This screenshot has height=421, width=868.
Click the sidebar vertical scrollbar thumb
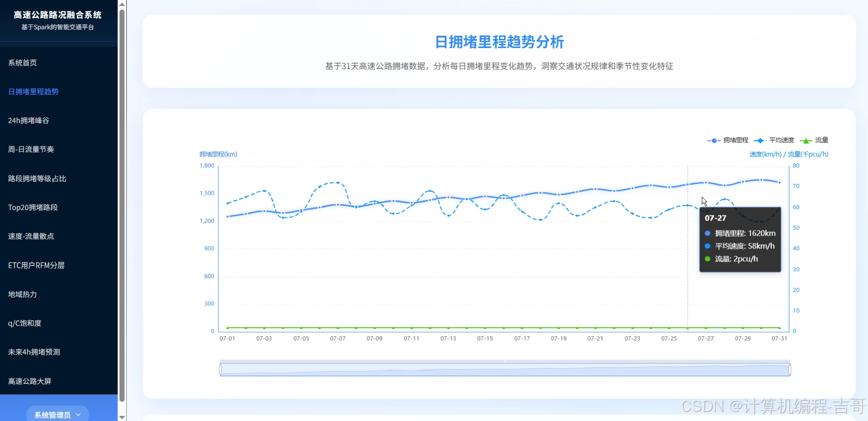click(x=122, y=205)
